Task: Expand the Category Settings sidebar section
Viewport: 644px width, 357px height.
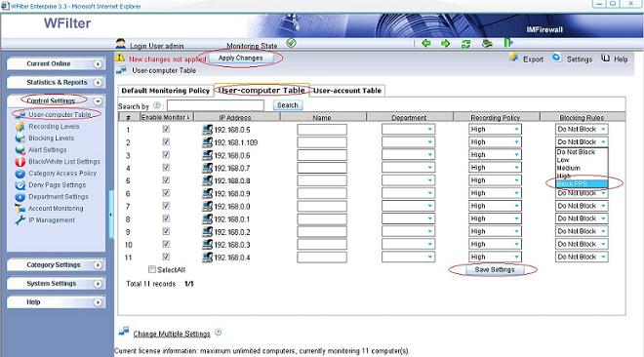Action: pos(56,265)
